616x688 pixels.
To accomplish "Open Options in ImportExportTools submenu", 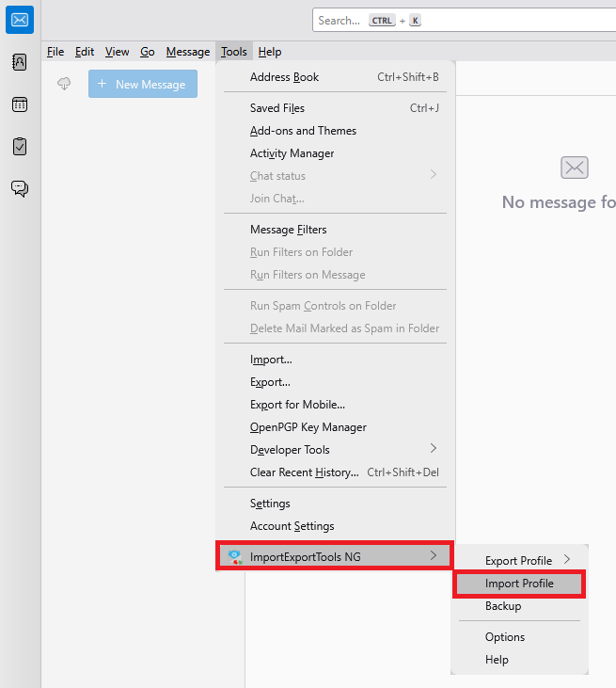I will (519, 637).
